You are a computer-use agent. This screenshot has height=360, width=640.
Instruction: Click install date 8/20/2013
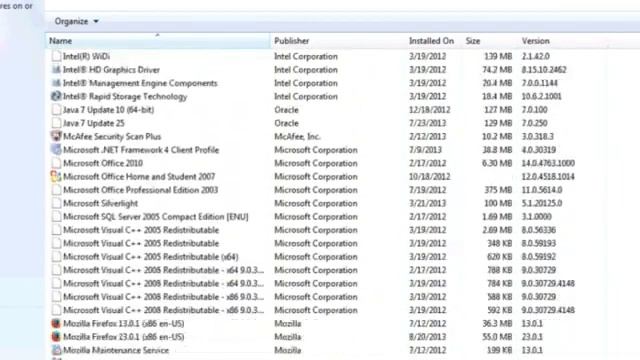point(427,337)
